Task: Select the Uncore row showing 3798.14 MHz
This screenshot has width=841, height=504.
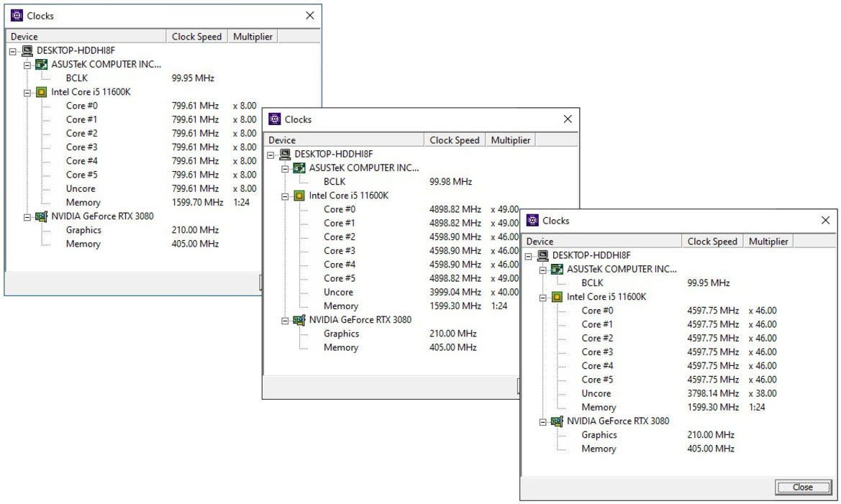Action: point(679,393)
